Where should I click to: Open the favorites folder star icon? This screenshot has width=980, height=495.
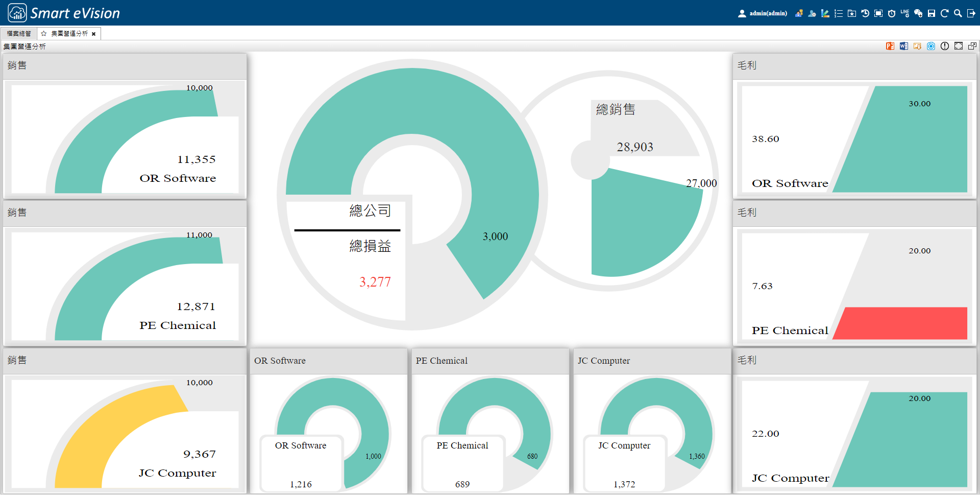click(x=852, y=13)
